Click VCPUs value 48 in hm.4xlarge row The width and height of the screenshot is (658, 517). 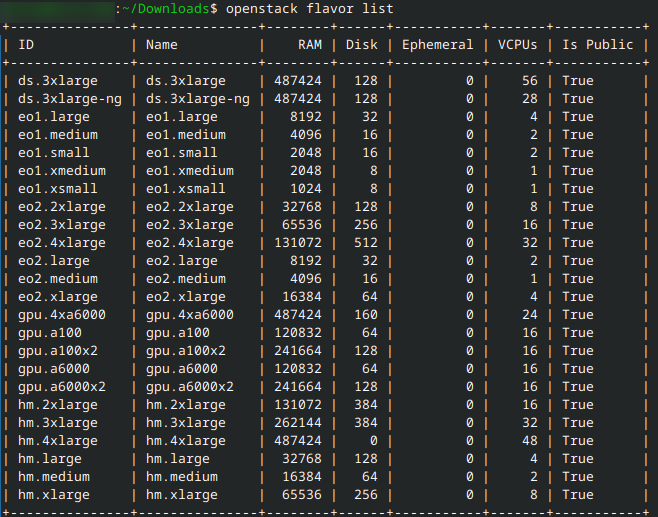coord(530,441)
